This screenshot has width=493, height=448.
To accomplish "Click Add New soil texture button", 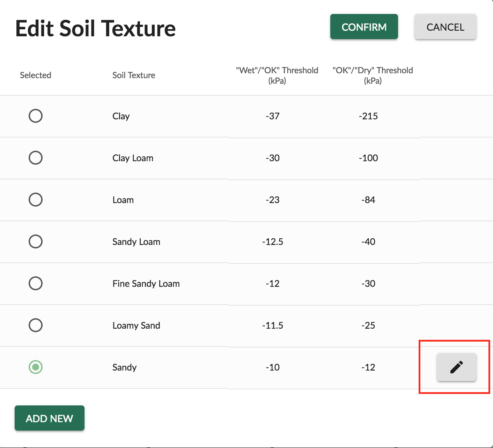I will point(50,418).
